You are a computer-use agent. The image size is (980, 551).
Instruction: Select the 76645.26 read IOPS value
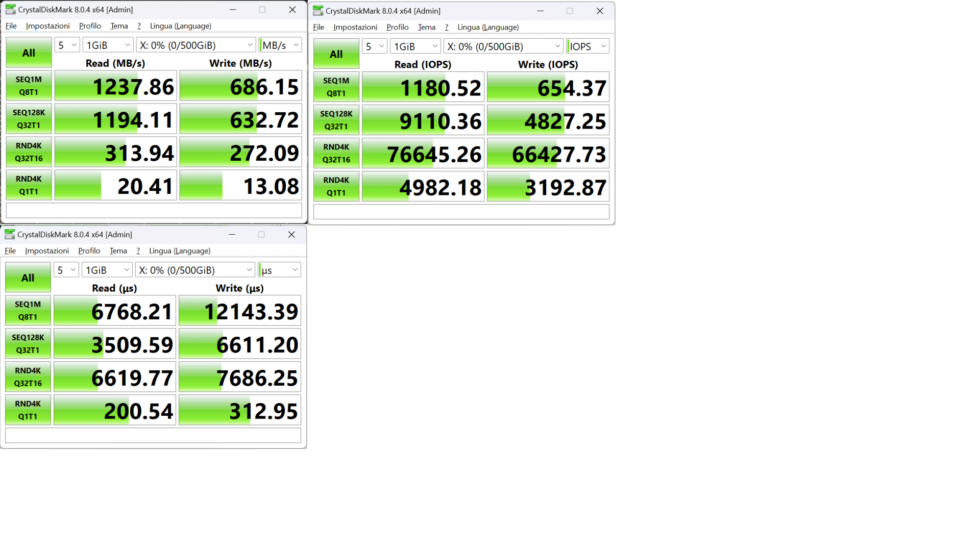pos(423,153)
